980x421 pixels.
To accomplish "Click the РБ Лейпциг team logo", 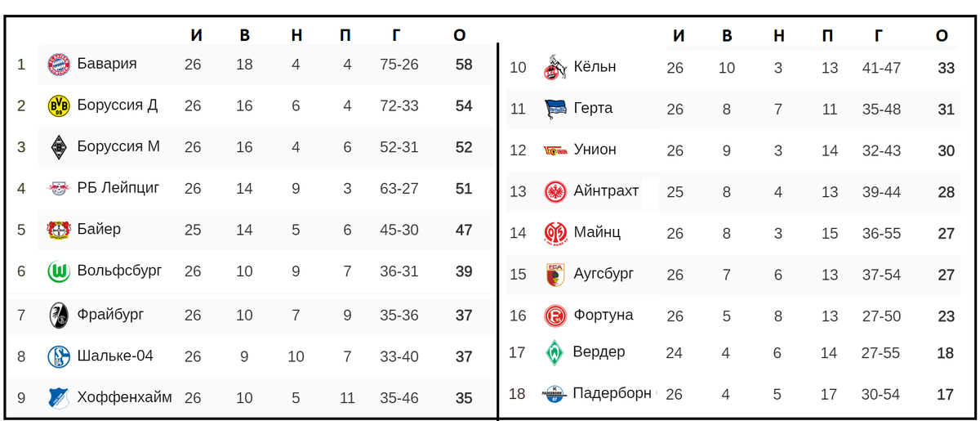I will 59,188.
